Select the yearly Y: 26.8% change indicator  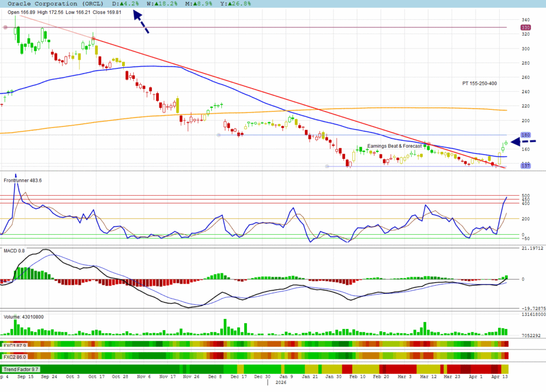point(221,4)
